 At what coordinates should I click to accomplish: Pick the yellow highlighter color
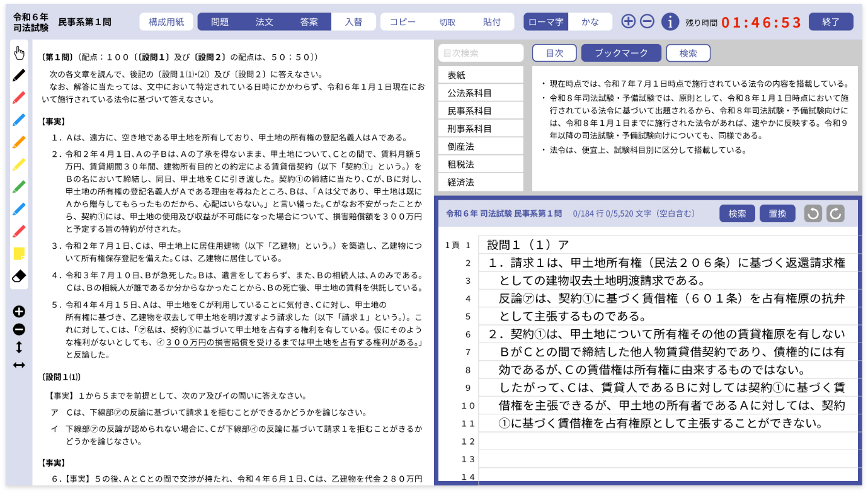[x=19, y=164]
